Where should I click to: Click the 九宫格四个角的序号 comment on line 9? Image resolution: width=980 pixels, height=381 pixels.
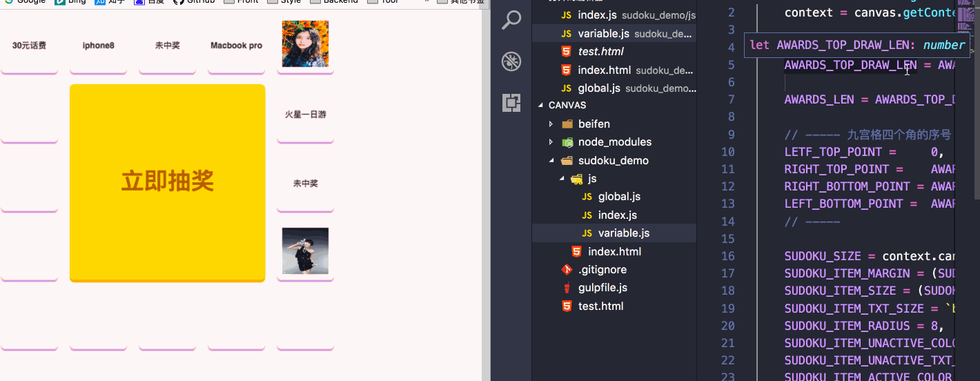click(x=868, y=134)
